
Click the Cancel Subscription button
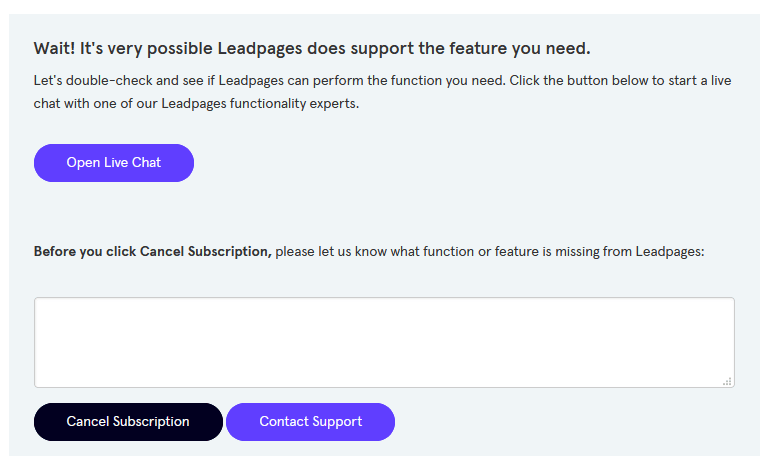click(128, 422)
